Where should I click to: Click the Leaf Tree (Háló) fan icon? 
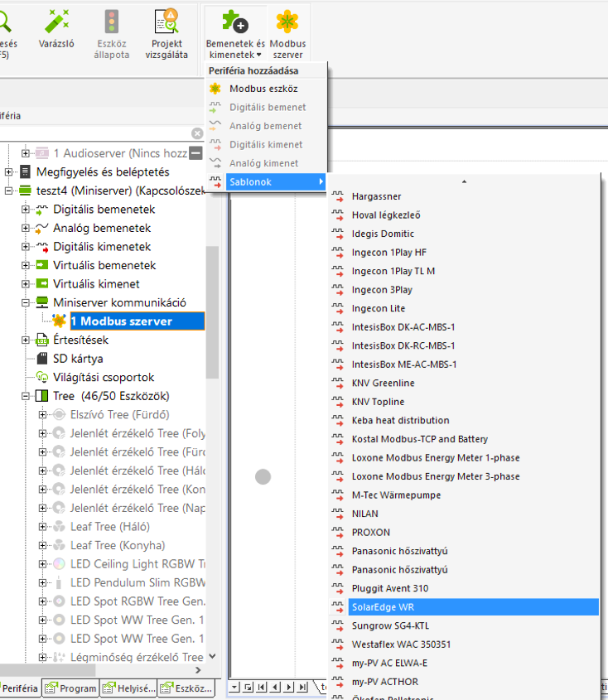(x=59, y=527)
